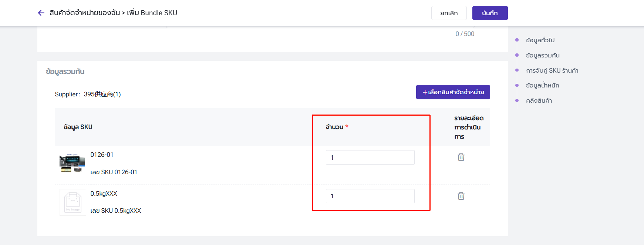
Task: Click the เลือกสินค้าจัดจำหน่าย button
Action: 453,92
